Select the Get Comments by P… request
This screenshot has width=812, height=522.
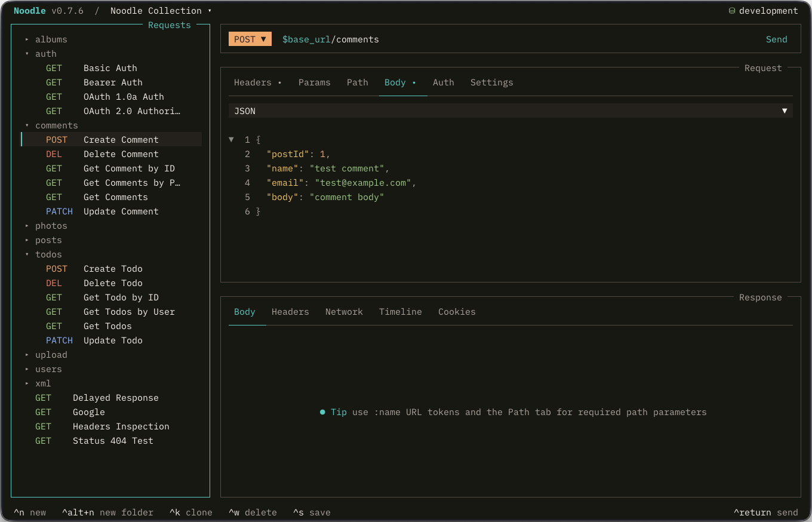coord(112,183)
